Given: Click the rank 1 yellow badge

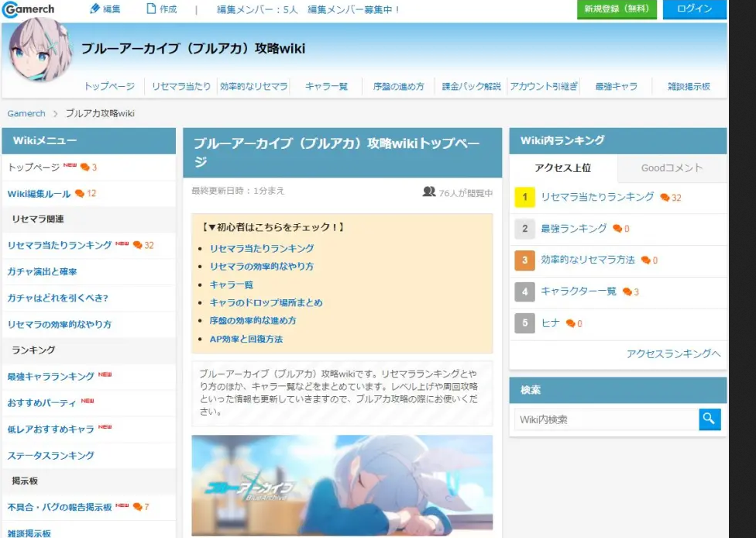Looking at the screenshot, I should point(524,197).
